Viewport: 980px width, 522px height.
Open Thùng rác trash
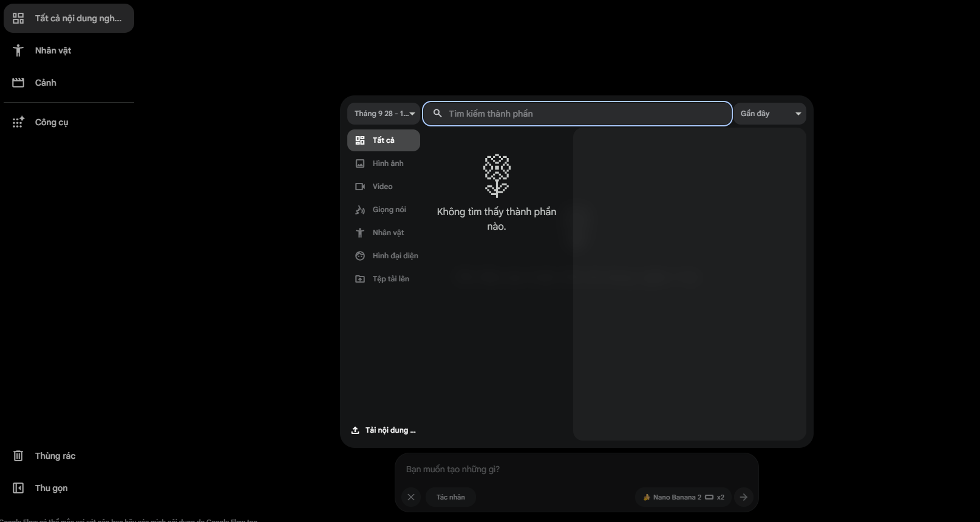coord(69,456)
